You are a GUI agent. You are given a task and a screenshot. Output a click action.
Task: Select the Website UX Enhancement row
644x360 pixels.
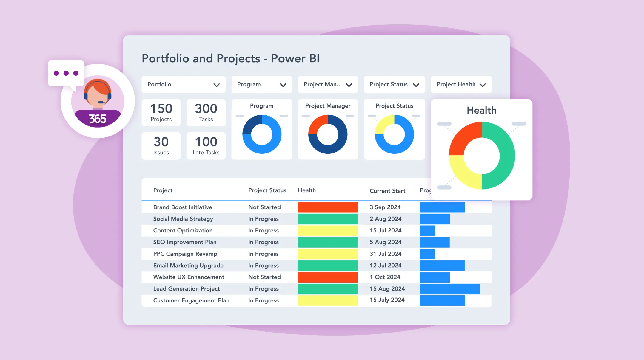coord(189,277)
